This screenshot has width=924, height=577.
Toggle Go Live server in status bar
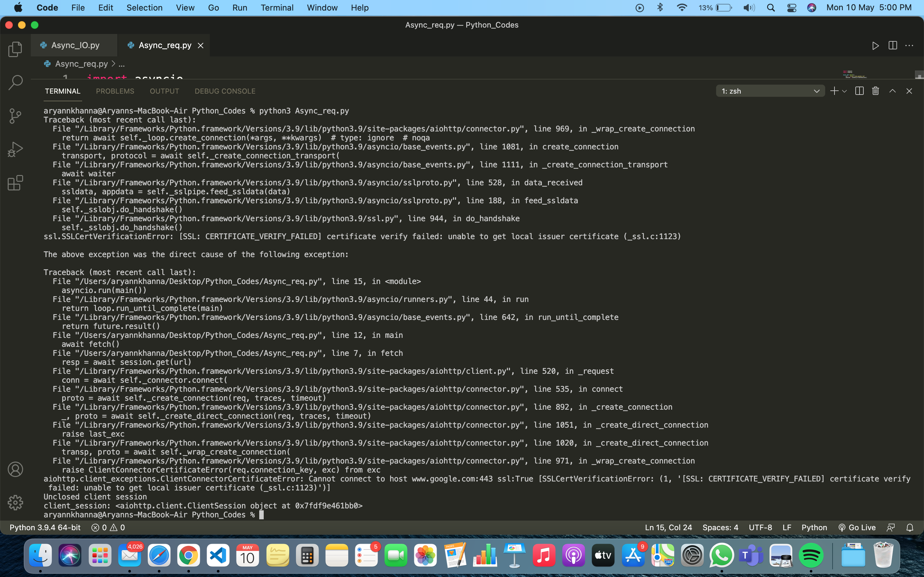tap(857, 527)
